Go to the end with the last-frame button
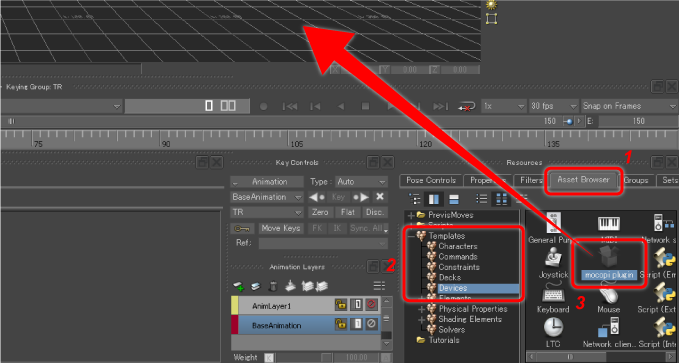 point(440,107)
